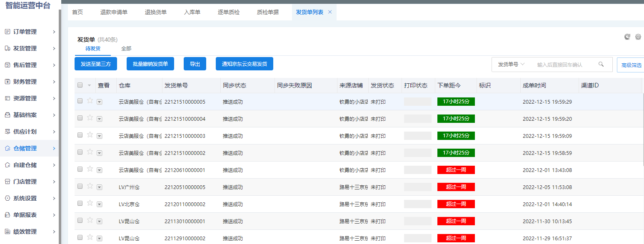Click the 财务管理 sidebar icon
The width and height of the screenshot is (644, 244).
[7, 82]
